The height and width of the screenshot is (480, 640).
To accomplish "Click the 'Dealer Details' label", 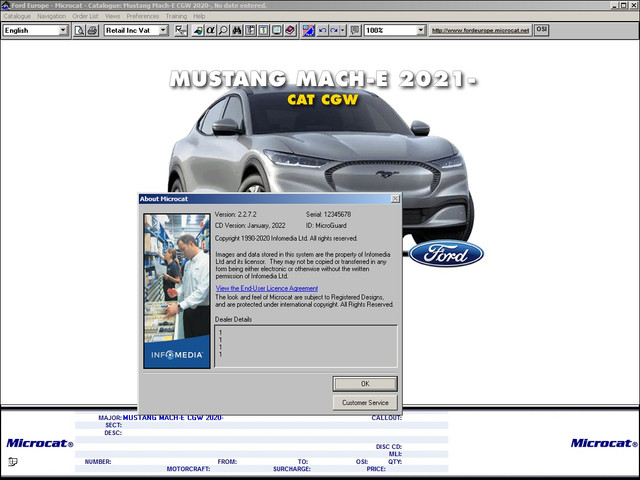I will pos(233,319).
